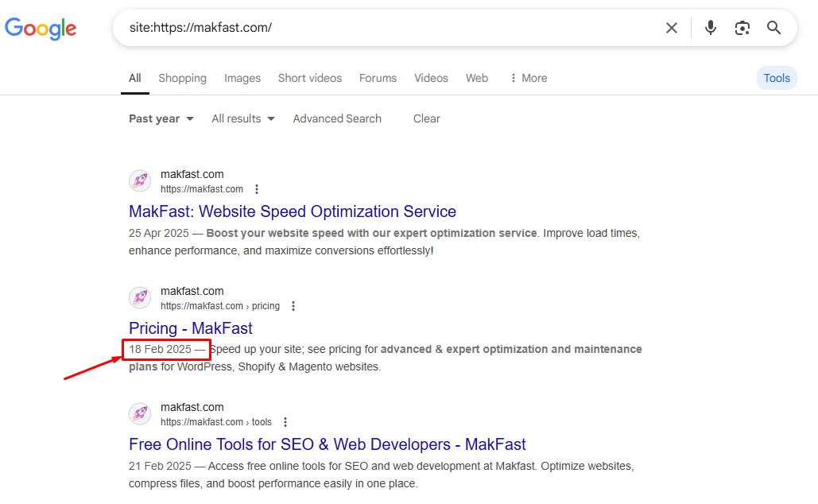Start voice search with microphone icon
This screenshot has width=818, height=504.
[711, 28]
